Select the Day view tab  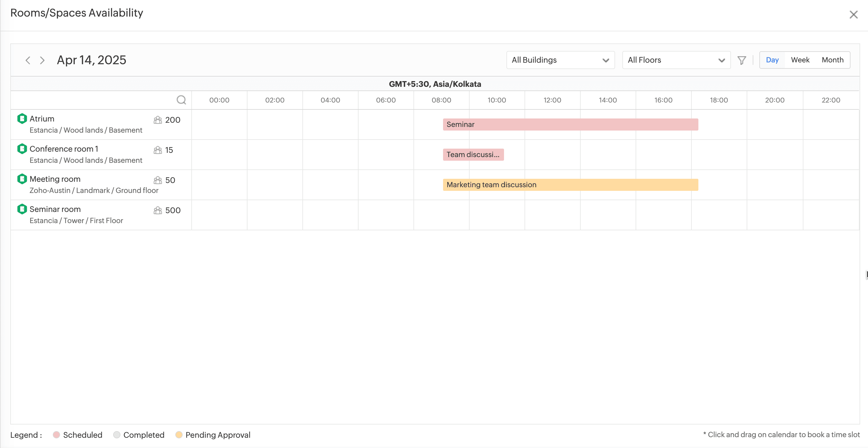pos(772,60)
